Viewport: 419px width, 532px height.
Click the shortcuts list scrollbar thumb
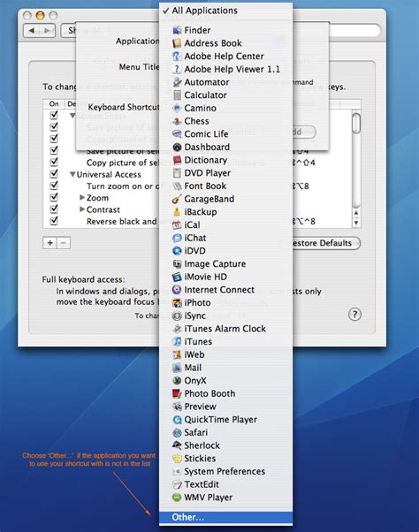pyautogui.click(x=356, y=123)
